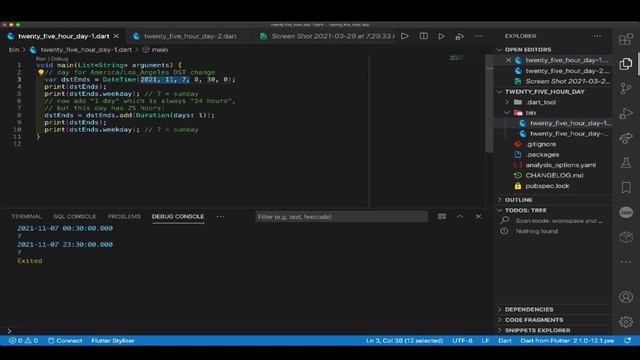Open the Remote Explorer activity bar icon
Viewport: 640px width, 360px height.
click(x=625, y=138)
